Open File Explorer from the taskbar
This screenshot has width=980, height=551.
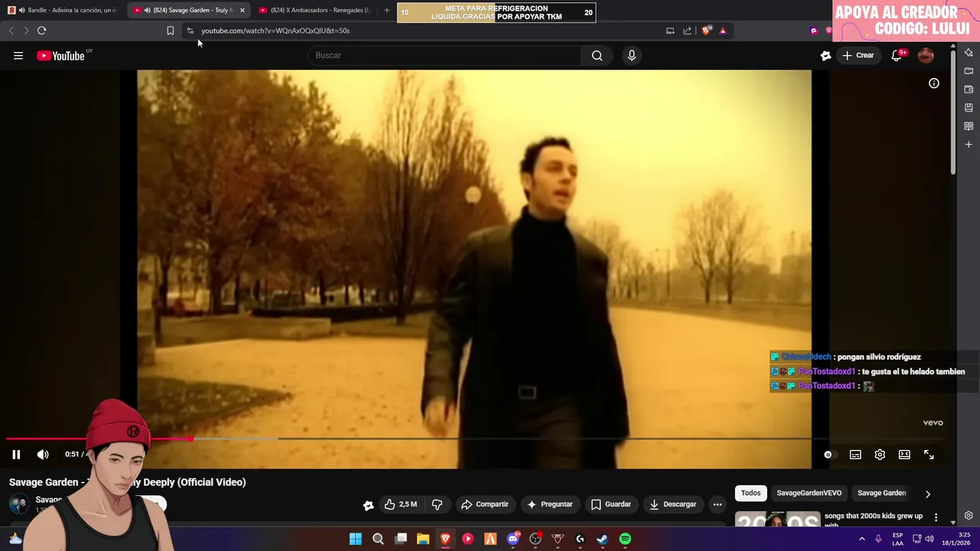tap(423, 539)
